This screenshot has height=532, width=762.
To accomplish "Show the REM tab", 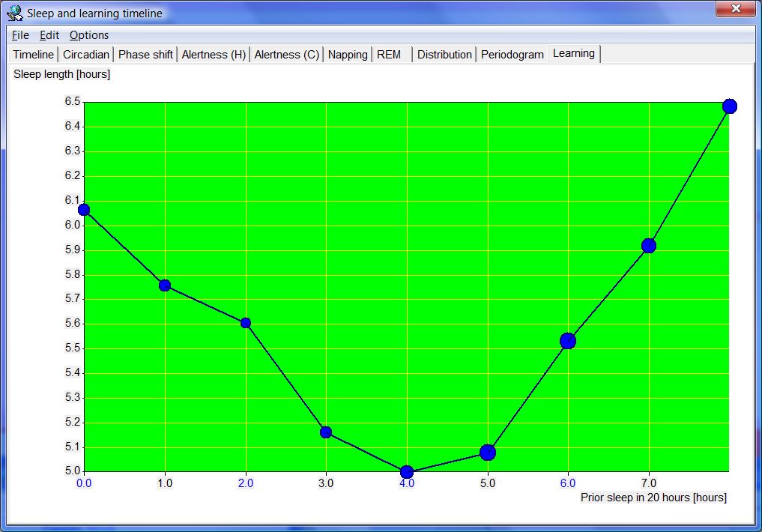I will click(389, 55).
